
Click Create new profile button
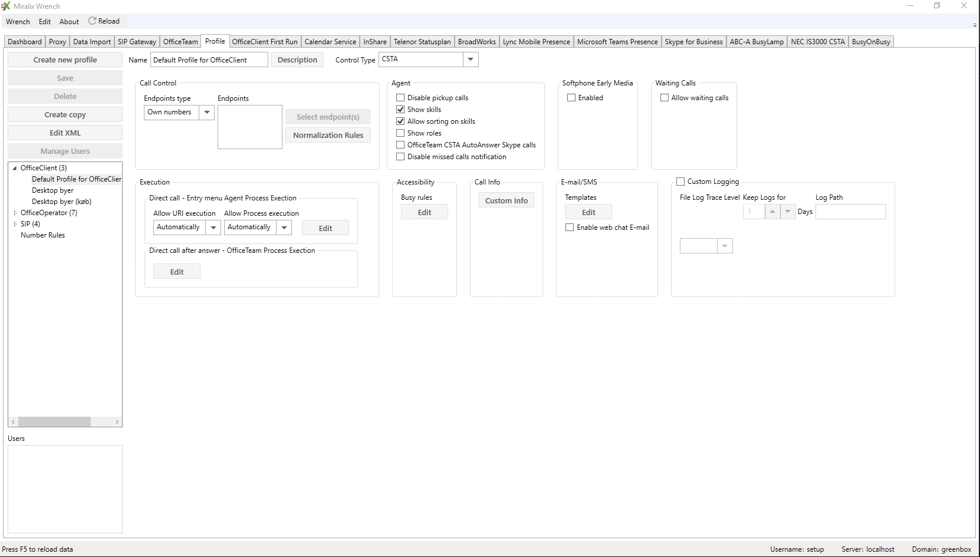(x=65, y=60)
